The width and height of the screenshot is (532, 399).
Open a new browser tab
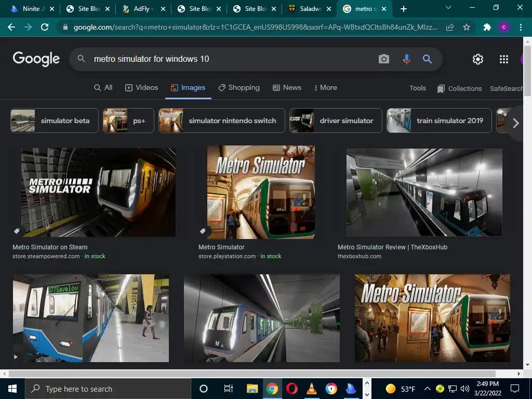(403, 9)
